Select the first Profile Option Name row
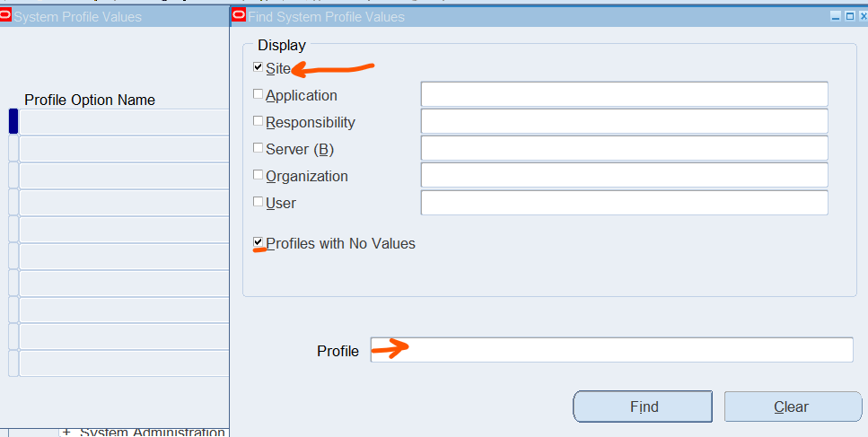The width and height of the screenshot is (868, 437). coord(124,122)
